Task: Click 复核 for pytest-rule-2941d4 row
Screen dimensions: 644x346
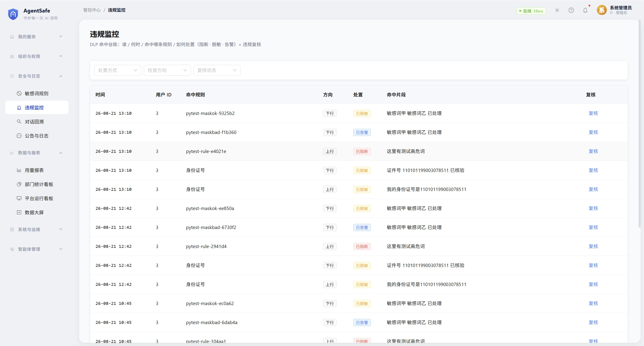Action: [593, 246]
